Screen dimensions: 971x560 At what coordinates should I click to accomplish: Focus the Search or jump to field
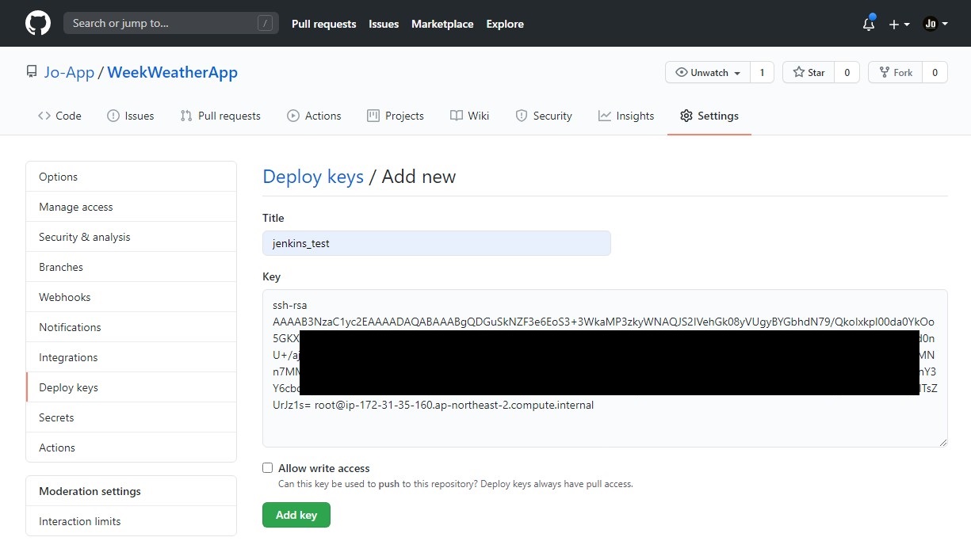[171, 23]
